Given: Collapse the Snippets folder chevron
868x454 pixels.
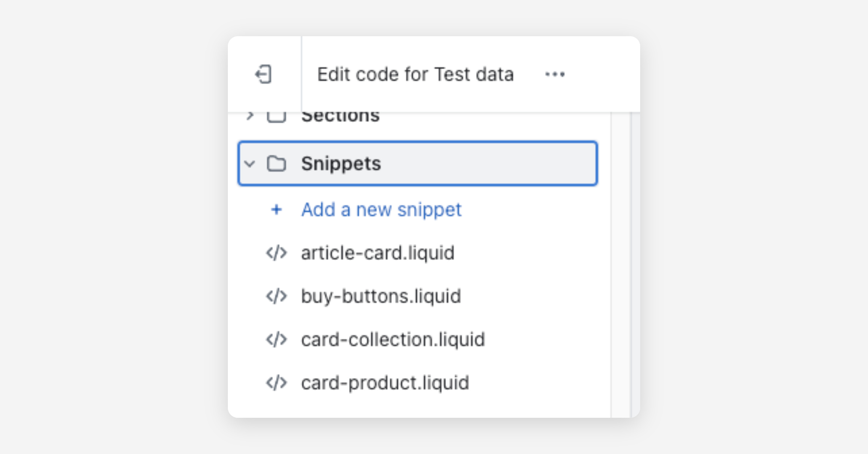Looking at the screenshot, I should pyautogui.click(x=250, y=164).
